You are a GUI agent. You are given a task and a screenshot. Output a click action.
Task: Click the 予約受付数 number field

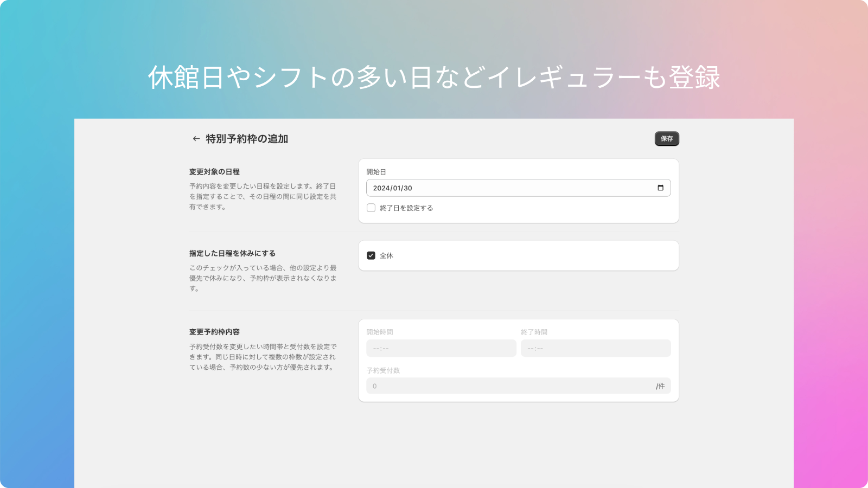point(519,386)
